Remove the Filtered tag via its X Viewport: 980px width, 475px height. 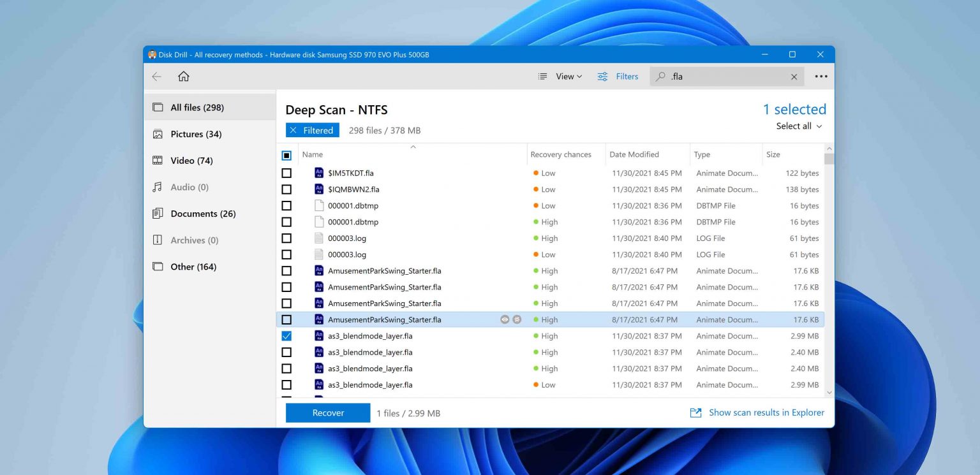[x=293, y=130]
